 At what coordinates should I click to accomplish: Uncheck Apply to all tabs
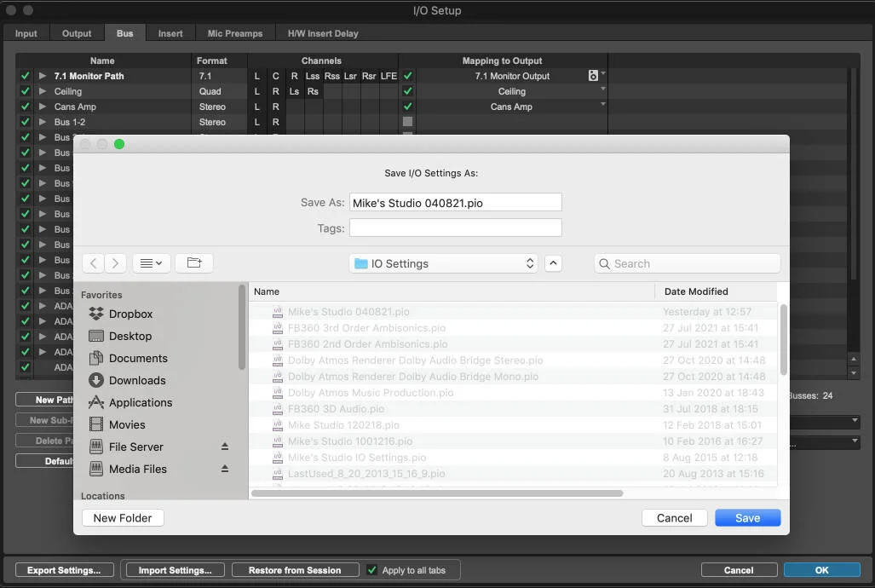371,570
